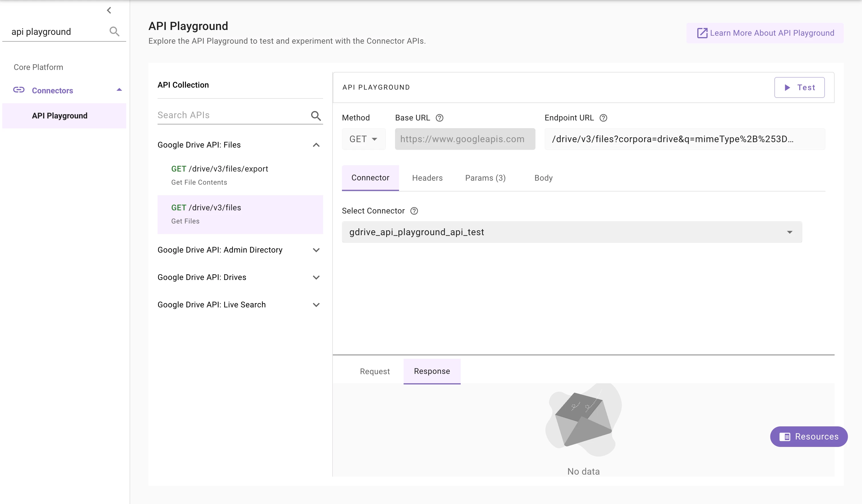Click the sidebar search magnifier icon
Image resolution: width=862 pixels, height=504 pixels.
(114, 31)
